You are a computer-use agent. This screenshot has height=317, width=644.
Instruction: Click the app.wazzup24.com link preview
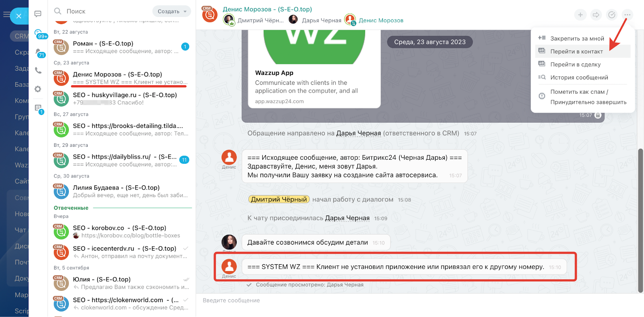[279, 101]
